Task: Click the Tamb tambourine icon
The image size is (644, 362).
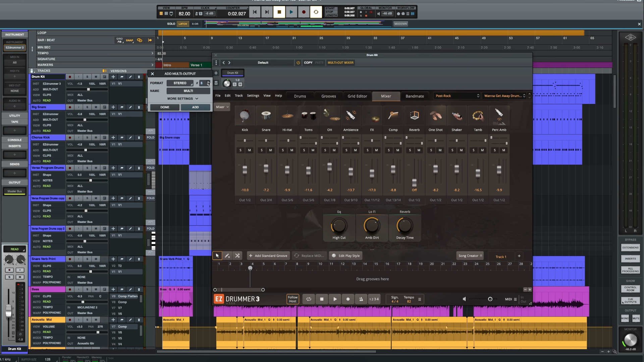Action: pyautogui.click(x=478, y=116)
